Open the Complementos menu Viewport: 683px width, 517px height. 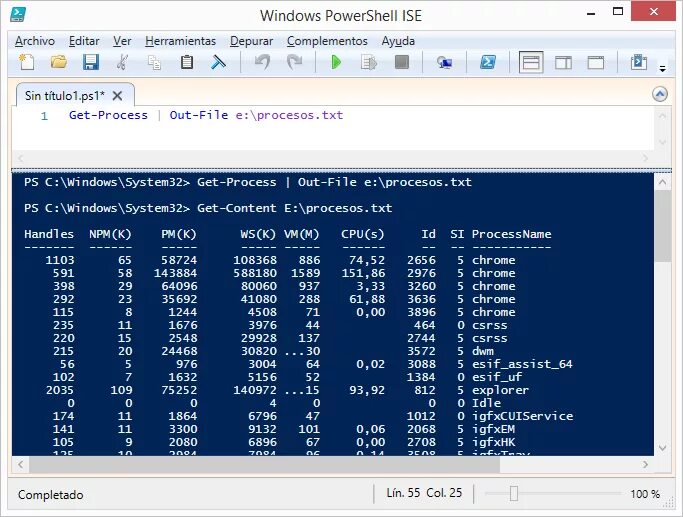[327, 41]
